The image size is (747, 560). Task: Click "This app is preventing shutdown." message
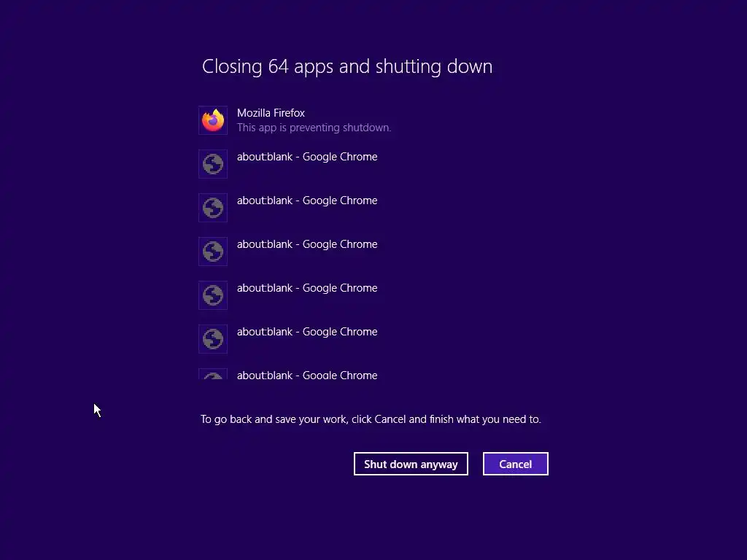point(314,128)
